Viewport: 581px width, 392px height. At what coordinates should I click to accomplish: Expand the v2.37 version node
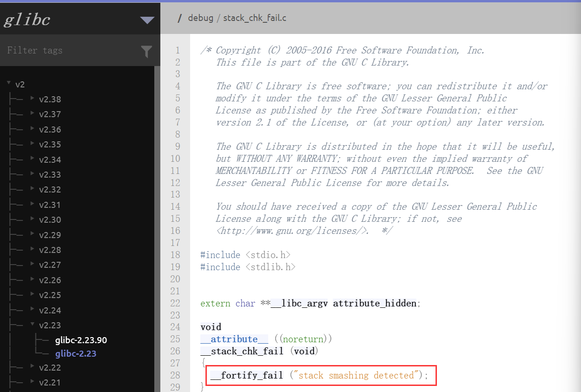[32, 113]
